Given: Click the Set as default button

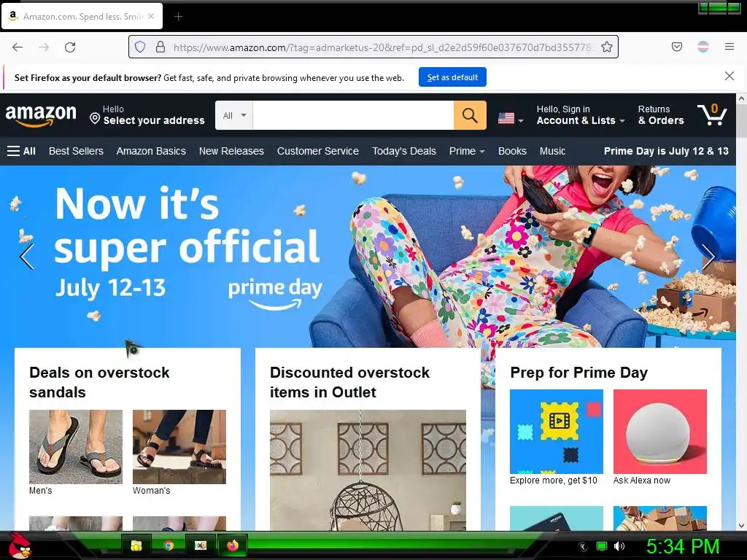Looking at the screenshot, I should (452, 77).
